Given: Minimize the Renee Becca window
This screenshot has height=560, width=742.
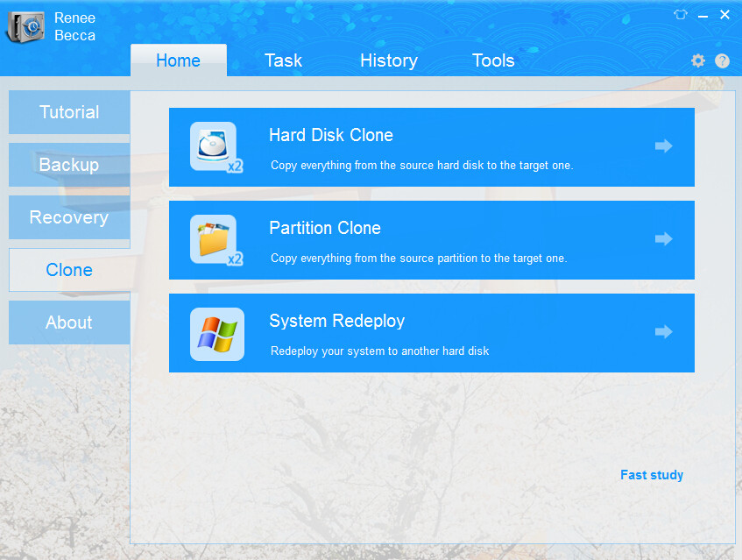Looking at the screenshot, I should 703,16.
